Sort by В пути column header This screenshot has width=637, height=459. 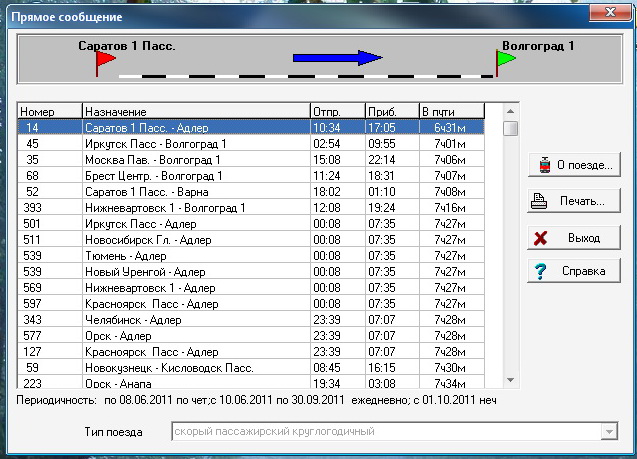tap(451, 111)
